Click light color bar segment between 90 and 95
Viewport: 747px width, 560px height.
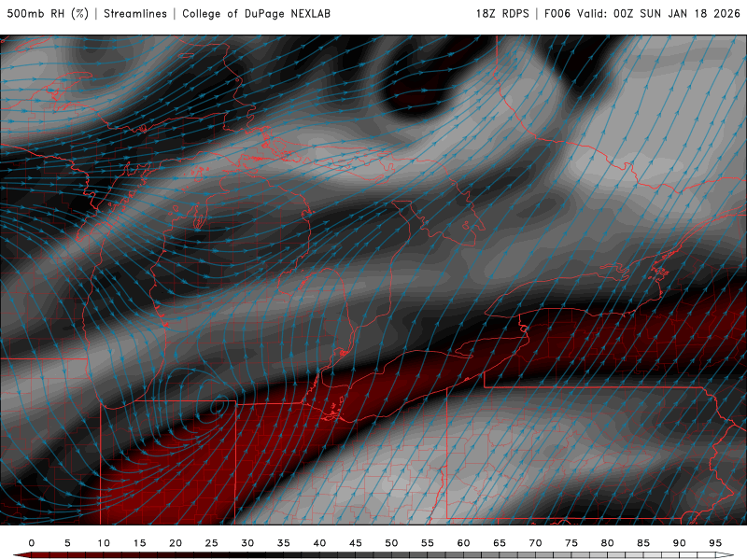tap(697, 555)
